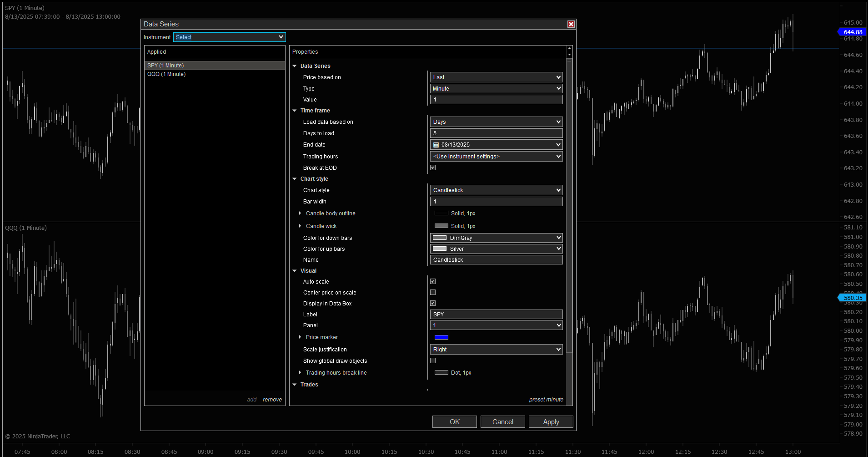Screen dimensions: 868x457
Task: Click the preset minute link
Action: tap(546, 400)
